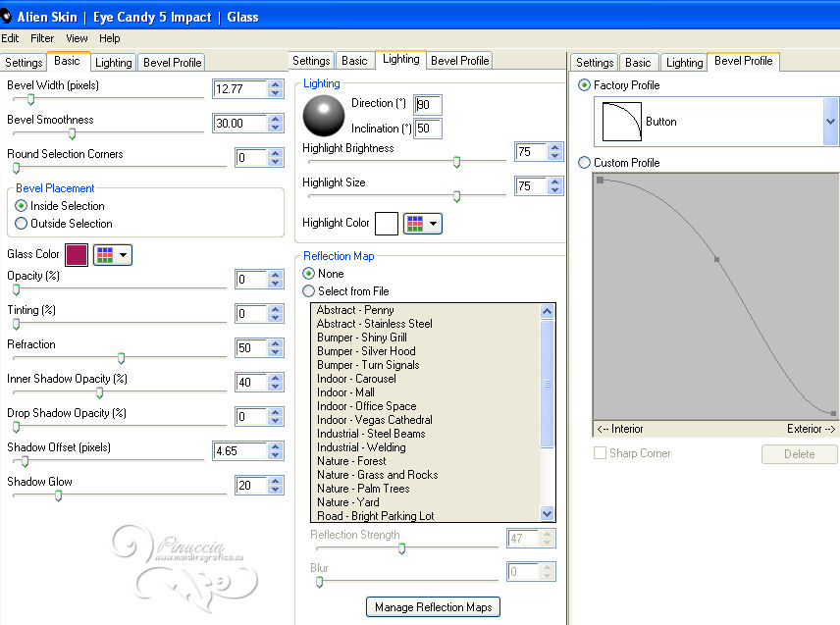Click the Round Selection Corners spinner

click(276, 157)
